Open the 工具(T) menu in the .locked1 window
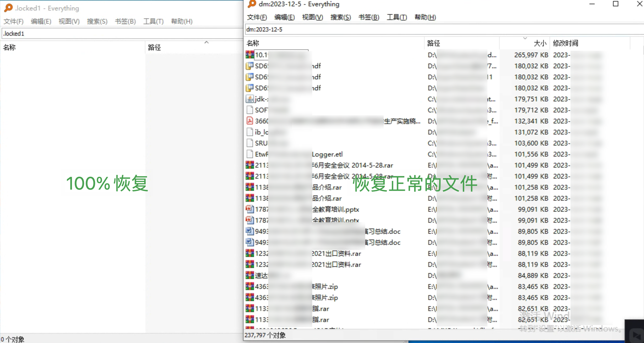 (x=153, y=21)
